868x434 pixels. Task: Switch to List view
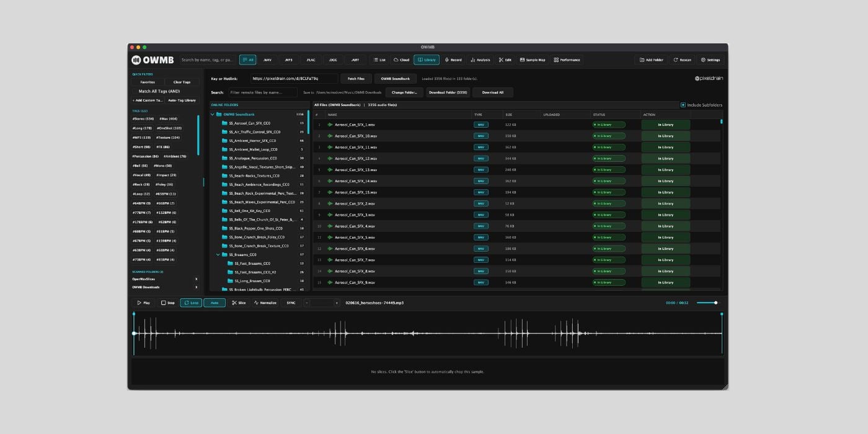[x=379, y=60]
